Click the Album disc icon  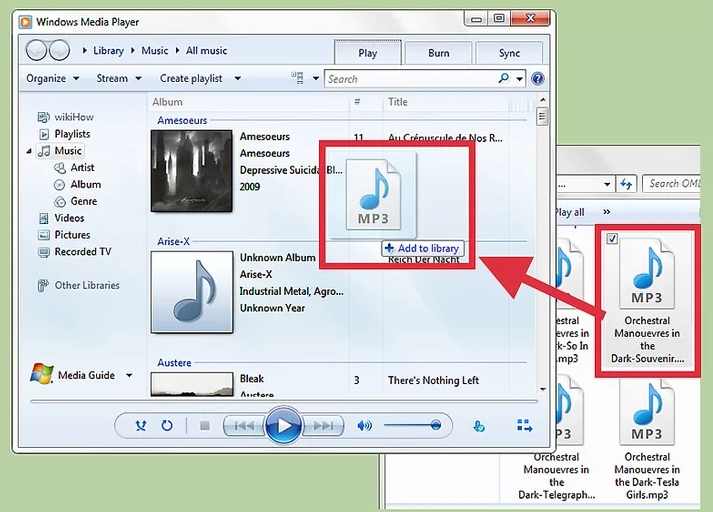coord(60,185)
